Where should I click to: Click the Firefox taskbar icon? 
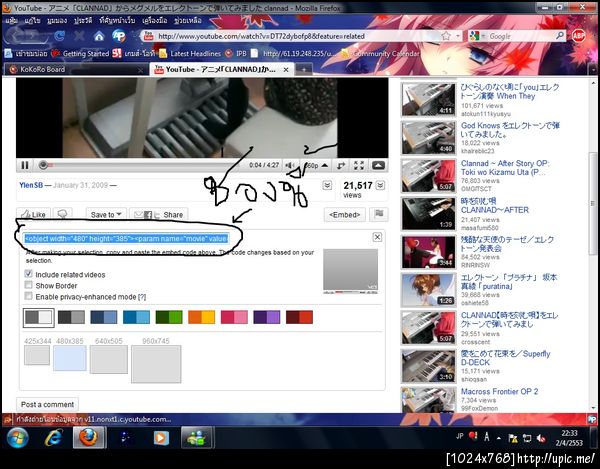(x=88, y=438)
